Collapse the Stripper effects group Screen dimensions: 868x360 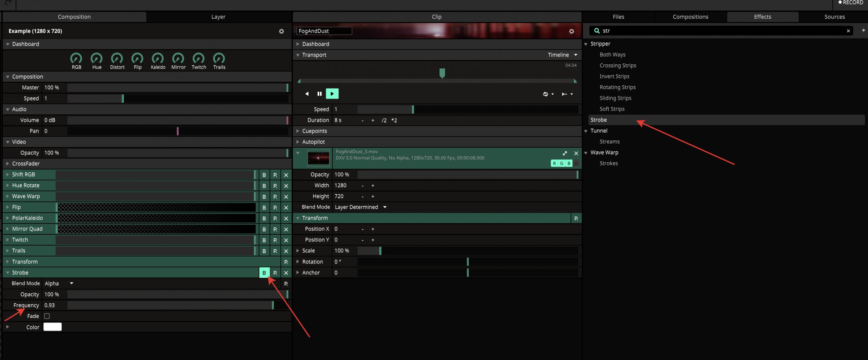(586, 44)
